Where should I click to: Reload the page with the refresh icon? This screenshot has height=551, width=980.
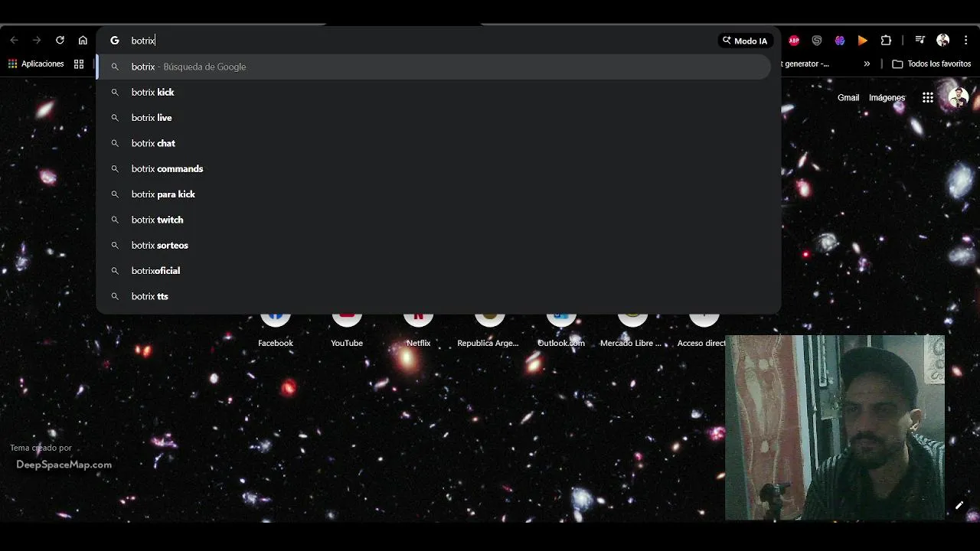point(60,41)
